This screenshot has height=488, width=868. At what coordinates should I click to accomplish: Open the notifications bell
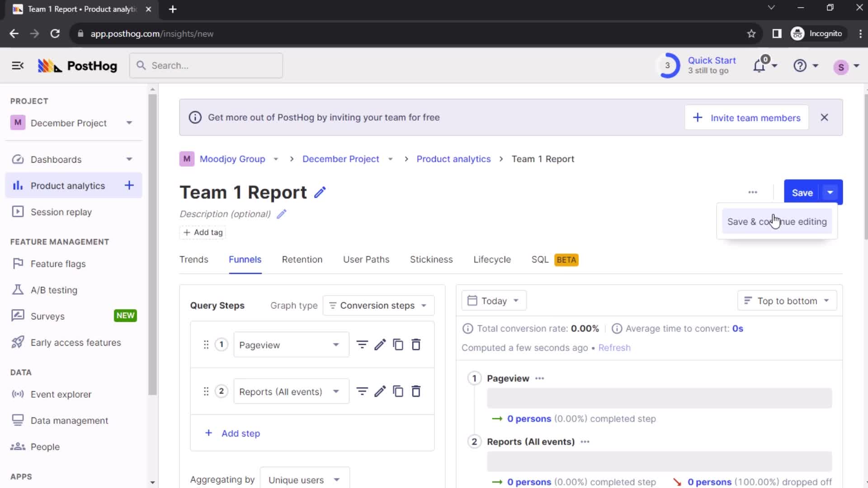[759, 66]
